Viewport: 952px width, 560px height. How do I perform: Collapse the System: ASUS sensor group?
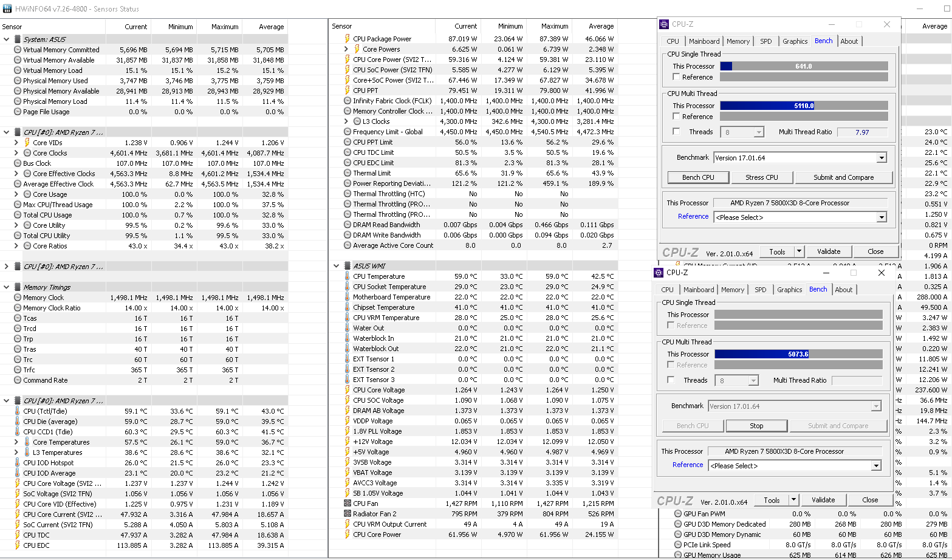point(7,39)
